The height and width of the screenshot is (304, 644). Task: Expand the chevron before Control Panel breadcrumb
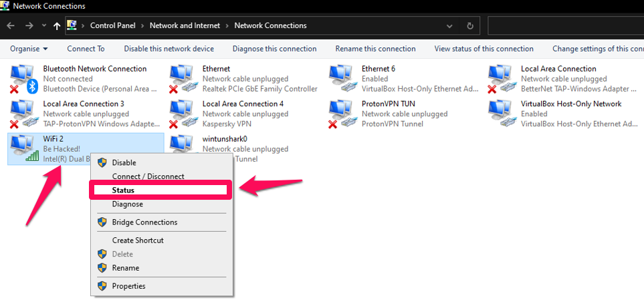pyautogui.click(x=83, y=25)
